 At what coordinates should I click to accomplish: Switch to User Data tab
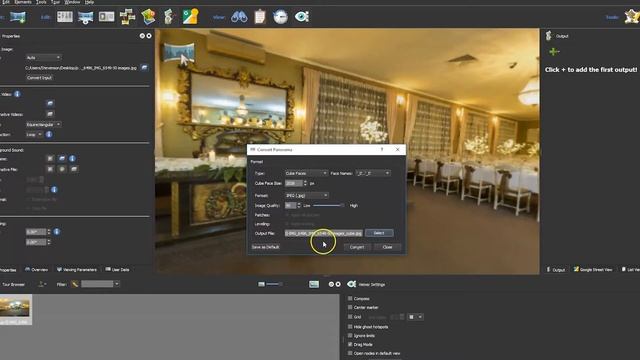point(117,269)
